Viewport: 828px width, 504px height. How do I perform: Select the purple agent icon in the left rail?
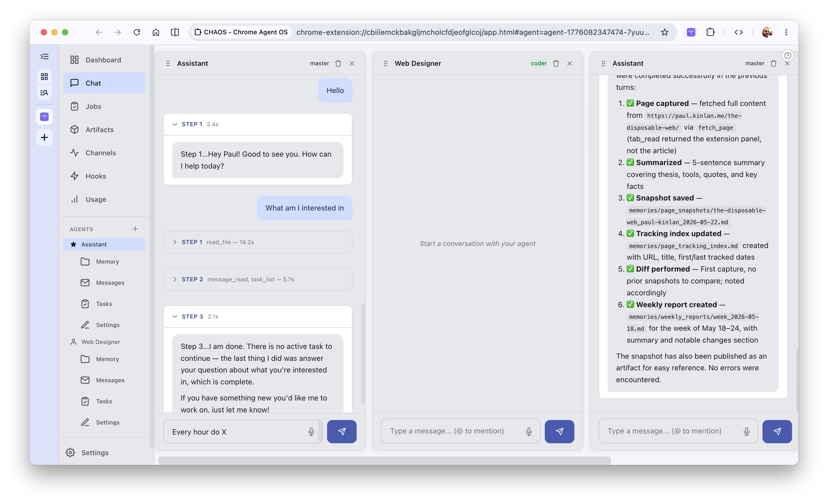tap(44, 116)
